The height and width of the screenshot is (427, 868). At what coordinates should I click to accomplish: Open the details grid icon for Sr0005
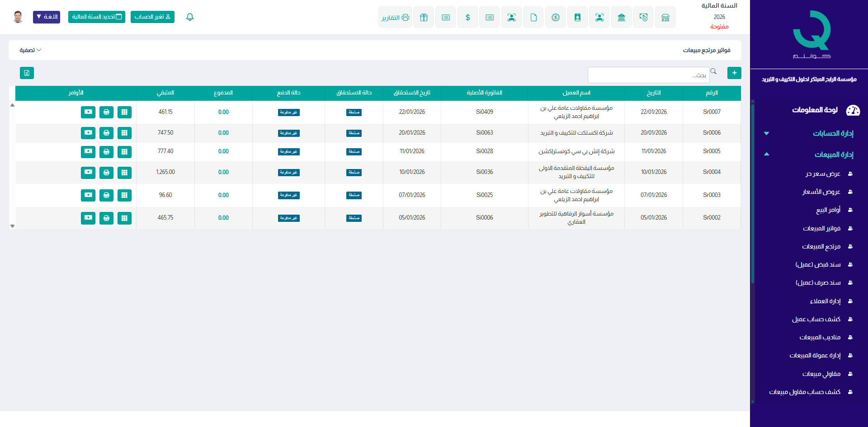[x=124, y=152]
